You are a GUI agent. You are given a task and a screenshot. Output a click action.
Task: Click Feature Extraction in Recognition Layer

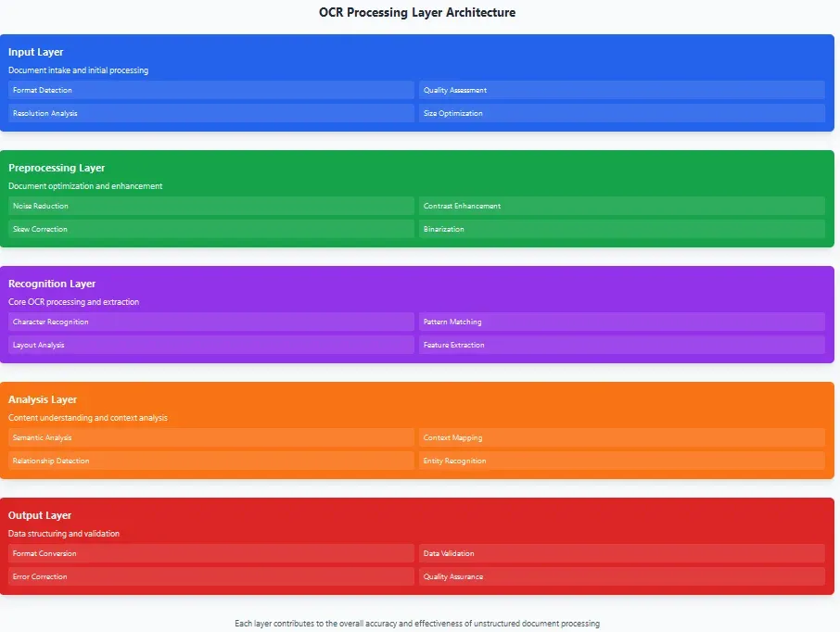[x=622, y=345]
